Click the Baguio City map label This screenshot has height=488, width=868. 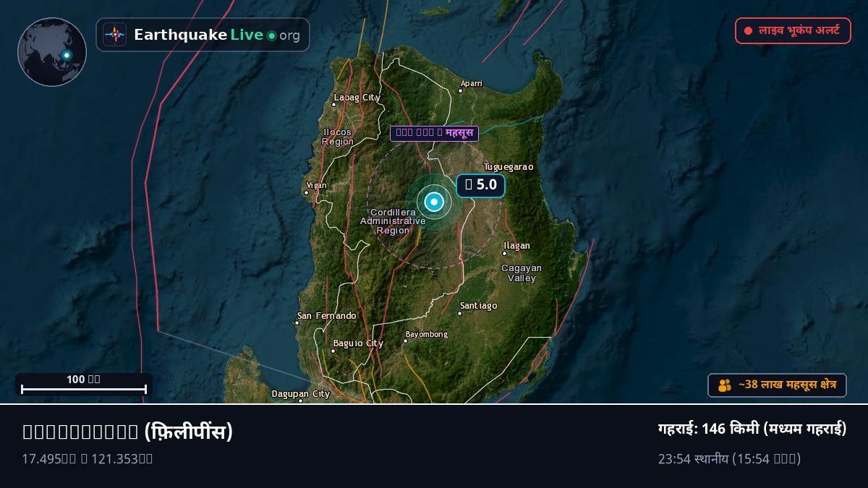click(x=358, y=343)
